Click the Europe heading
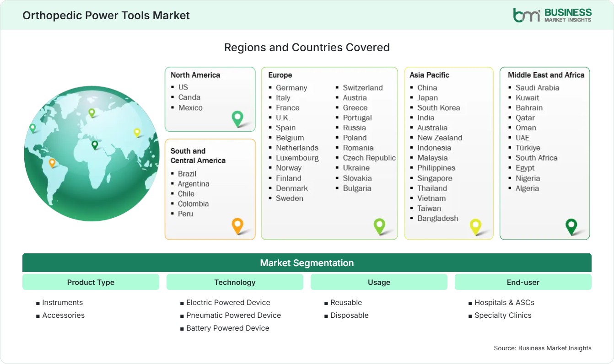The height and width of the screenshot is (364, 614). 280,75
